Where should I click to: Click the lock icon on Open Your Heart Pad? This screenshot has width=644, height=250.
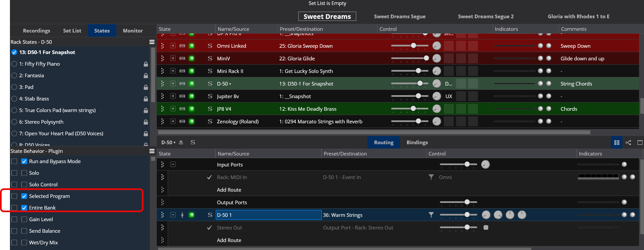[146, 134]
